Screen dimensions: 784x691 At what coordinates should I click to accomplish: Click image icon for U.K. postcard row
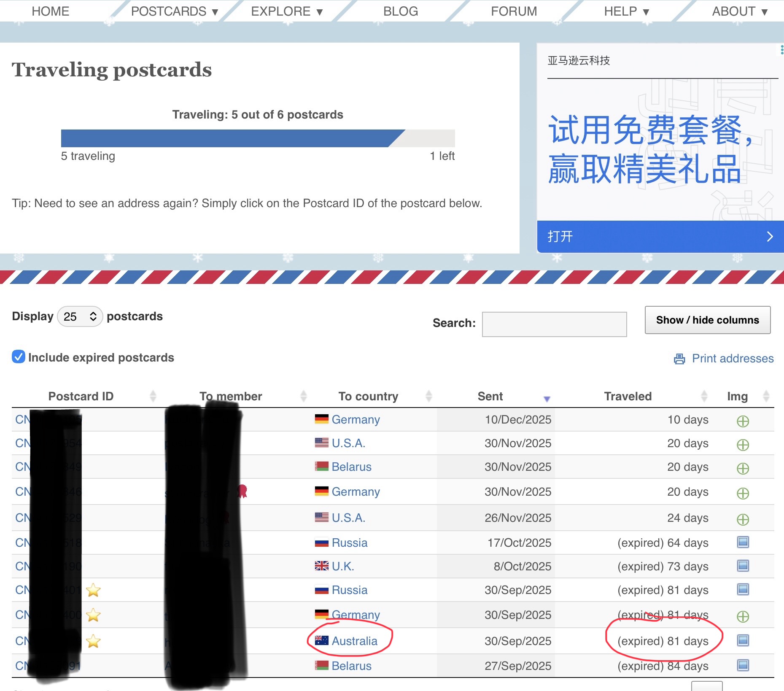(x=743, y=566)
